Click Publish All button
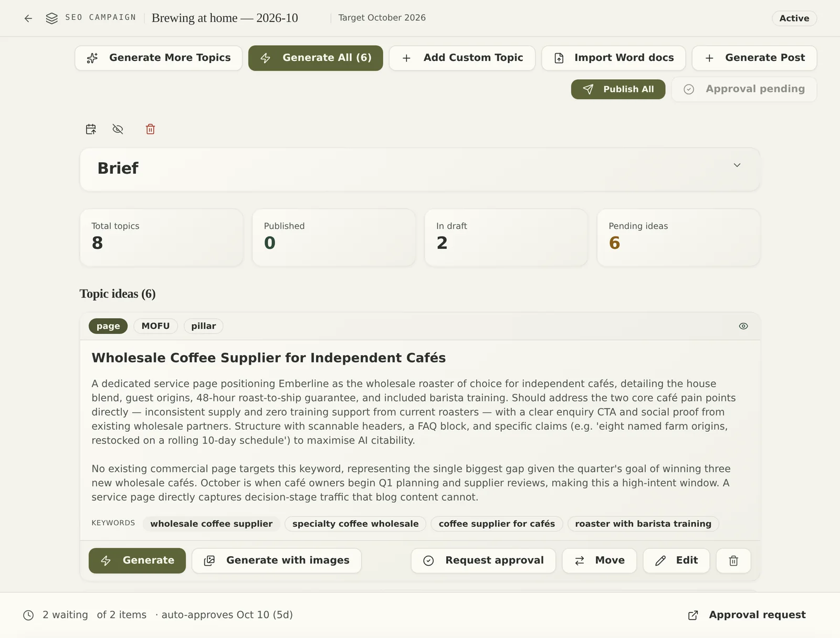 [x=618, y=89]
